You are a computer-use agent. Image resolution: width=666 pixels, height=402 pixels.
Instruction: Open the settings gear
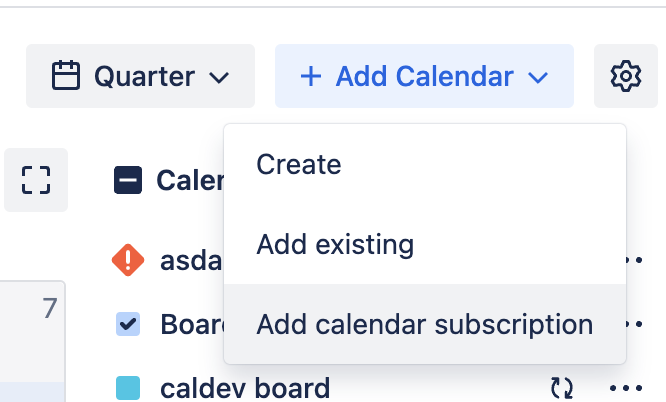click(625, 76)
